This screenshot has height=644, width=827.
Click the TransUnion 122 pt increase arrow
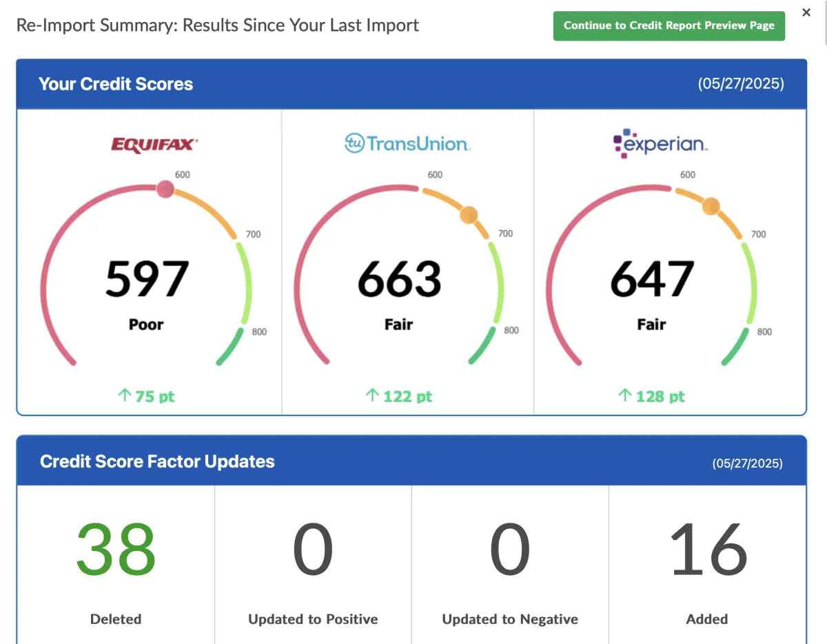(x=372, y=396)
